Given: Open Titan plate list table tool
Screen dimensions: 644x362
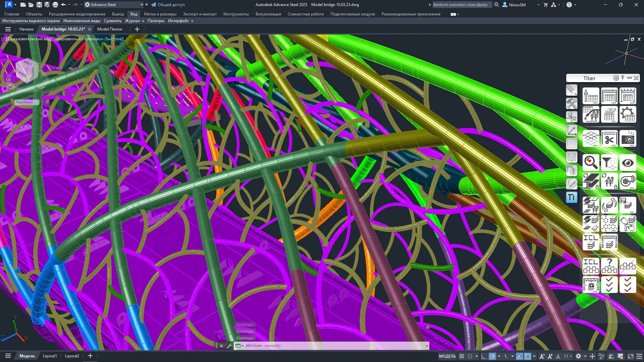Looking at the screenshot, I should click(609, 115).
